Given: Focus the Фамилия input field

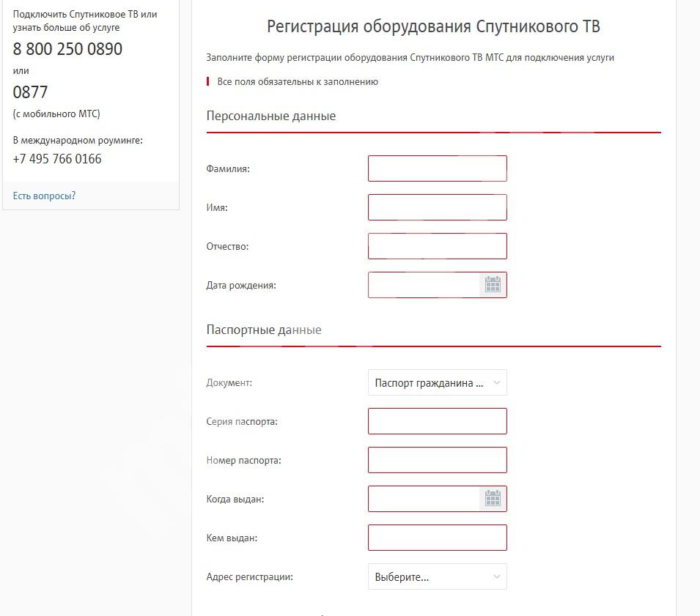Looking at the screenshot, I should point(437,168).
